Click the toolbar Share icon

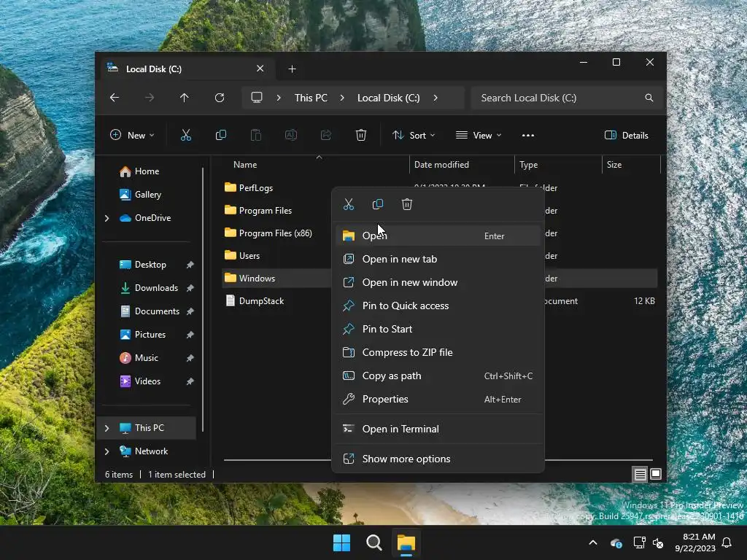[x=326, y=135]
